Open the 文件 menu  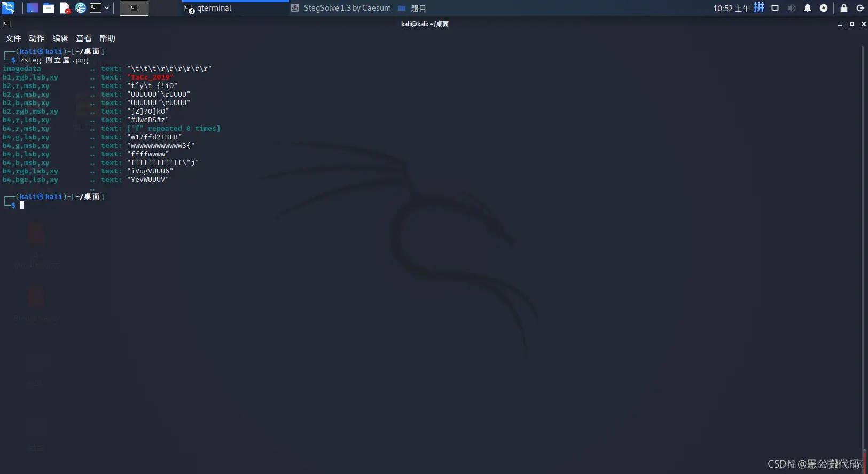(x=13, y=38)
